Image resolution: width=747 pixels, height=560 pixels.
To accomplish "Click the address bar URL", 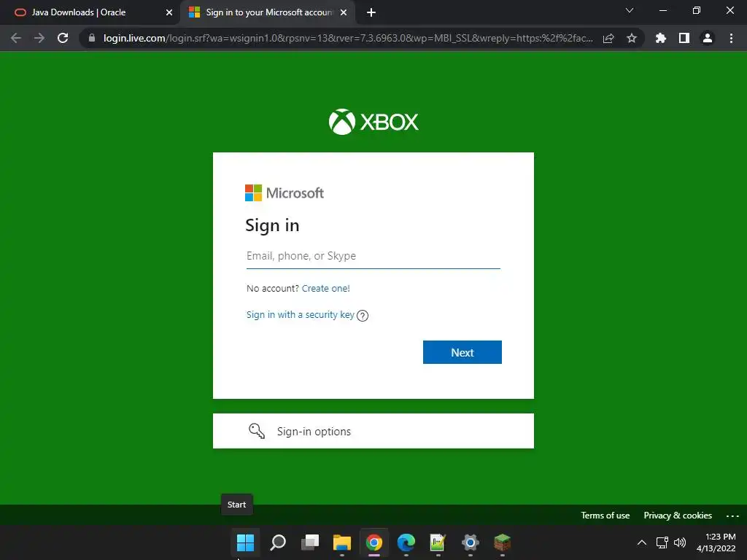I will [x=348, y=38].
